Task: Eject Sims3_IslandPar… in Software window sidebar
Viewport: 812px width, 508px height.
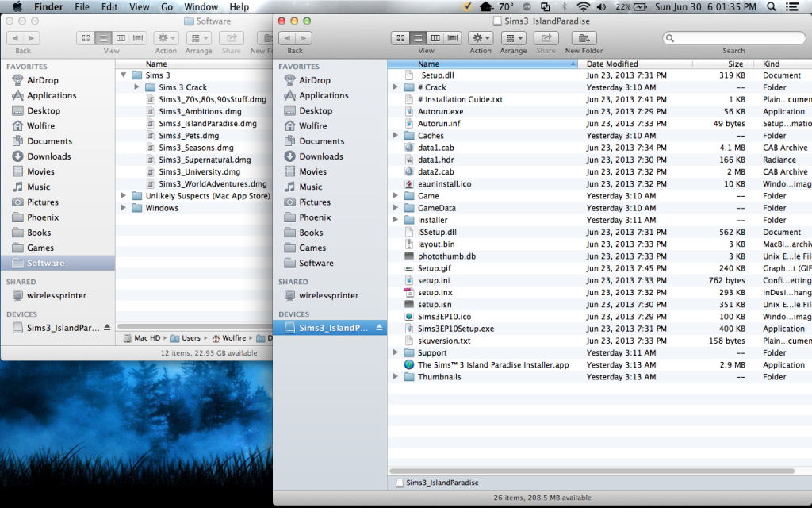Action: [107, 328]
